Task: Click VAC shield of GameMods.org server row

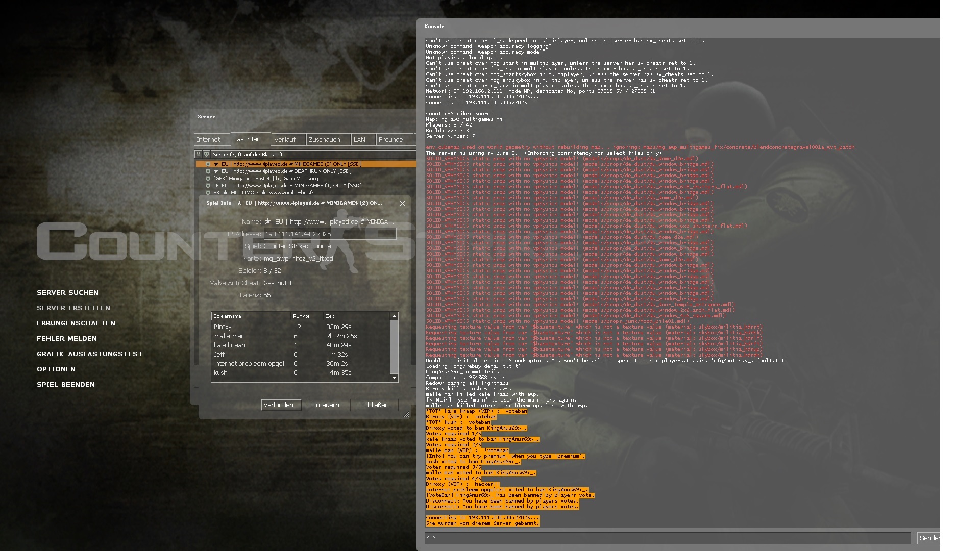Action: point(208,179)
